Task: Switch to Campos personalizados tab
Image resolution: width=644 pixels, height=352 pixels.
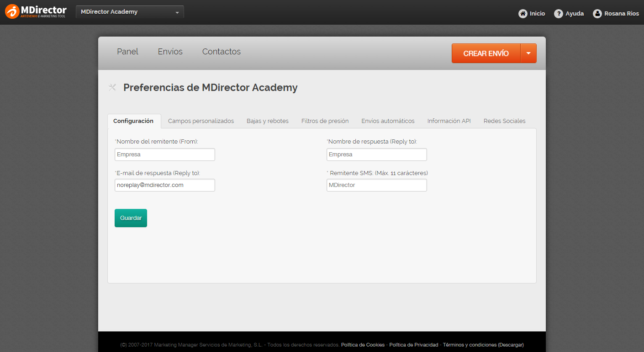Action: [201, 121]
